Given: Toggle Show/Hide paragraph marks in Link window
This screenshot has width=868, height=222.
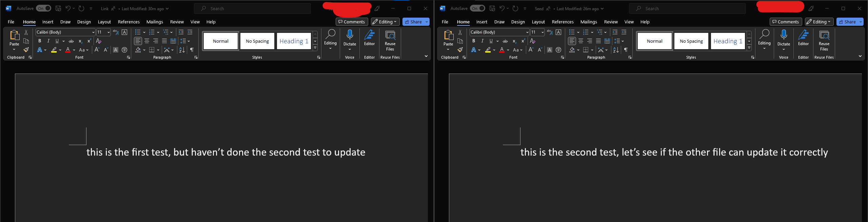Looking at the screenshot, I should [192, 50].
